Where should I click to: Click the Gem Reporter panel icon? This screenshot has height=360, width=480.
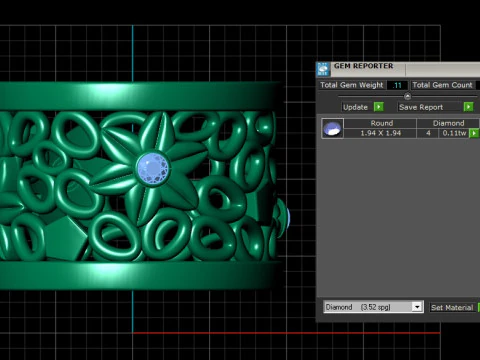323,69
